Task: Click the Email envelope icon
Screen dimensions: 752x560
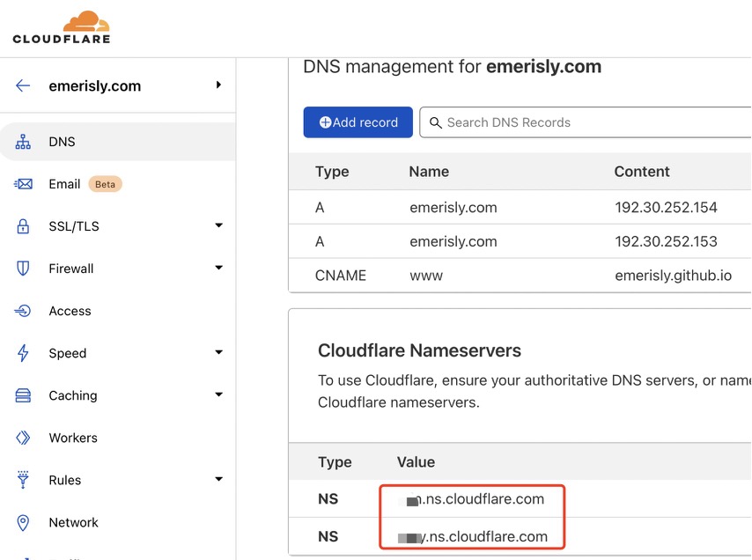Action: point(24,184)
